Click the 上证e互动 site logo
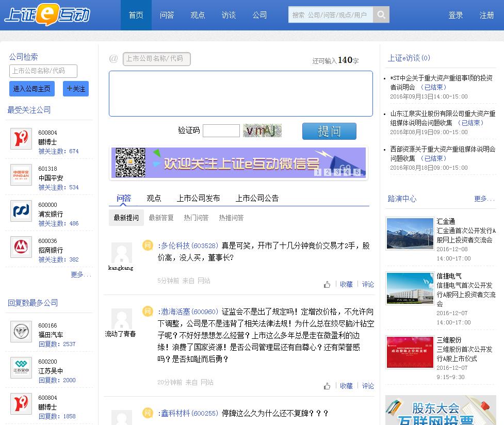The image size is (504, 425). 47,15
